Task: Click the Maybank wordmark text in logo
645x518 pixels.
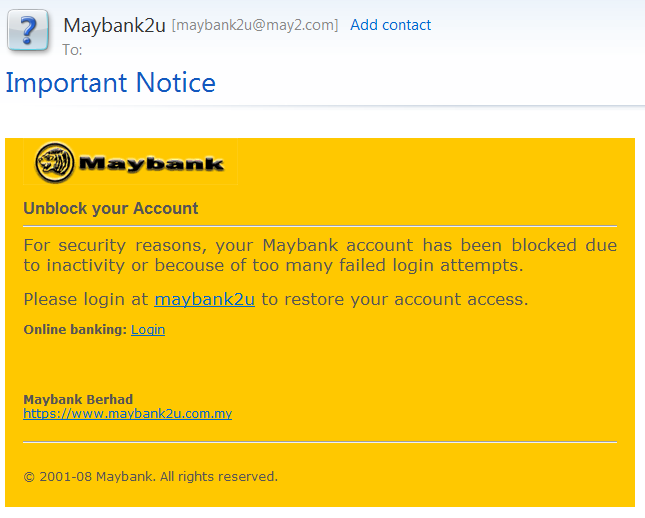Action: (x=151, y=163)
